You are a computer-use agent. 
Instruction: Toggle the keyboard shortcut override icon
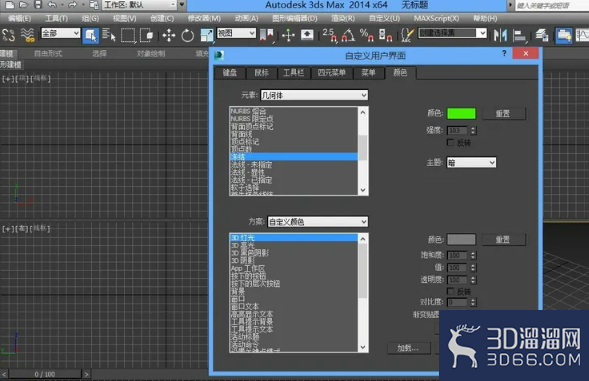[x=307, y=35]
